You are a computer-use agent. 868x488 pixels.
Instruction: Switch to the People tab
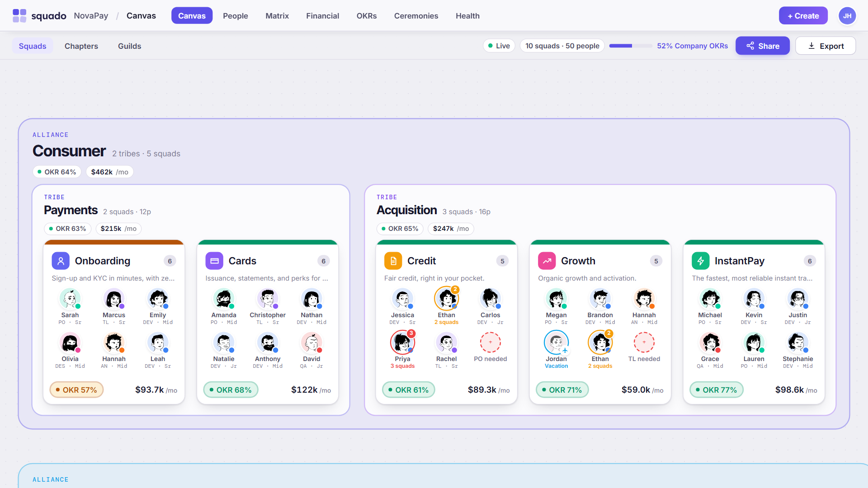click(236, 16)
